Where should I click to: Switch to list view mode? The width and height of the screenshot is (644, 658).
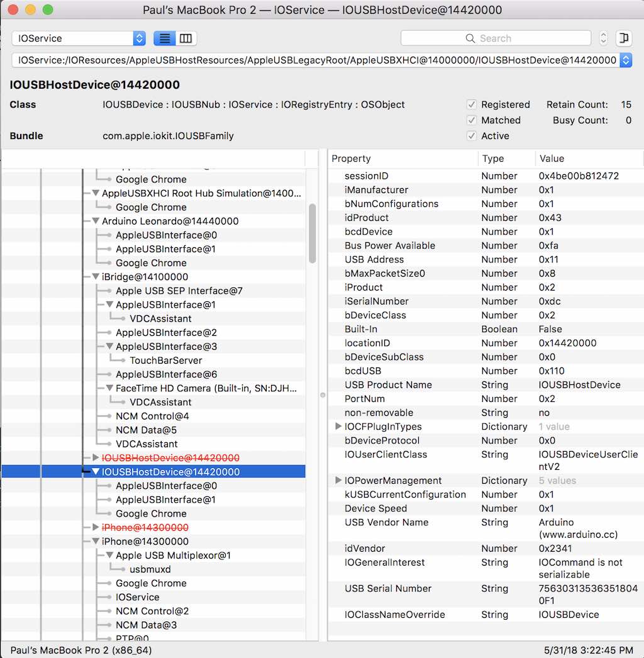coord(165,38)
